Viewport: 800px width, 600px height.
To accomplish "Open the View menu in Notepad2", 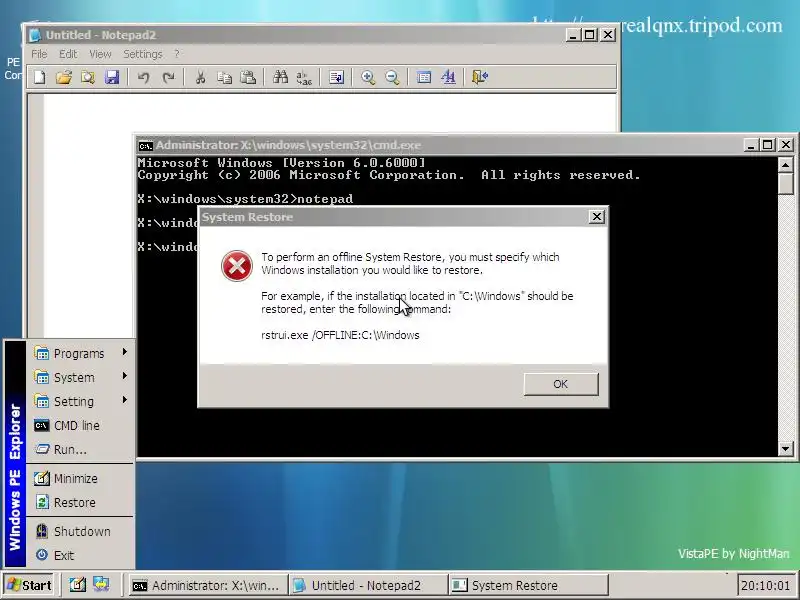I will tap(100, 54).
